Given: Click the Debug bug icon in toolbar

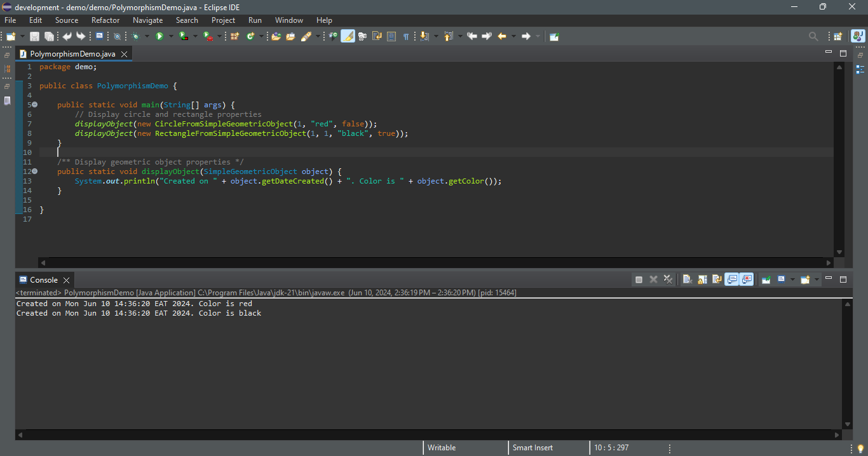Looking at the screenshot, I should [x=135, y=36].
